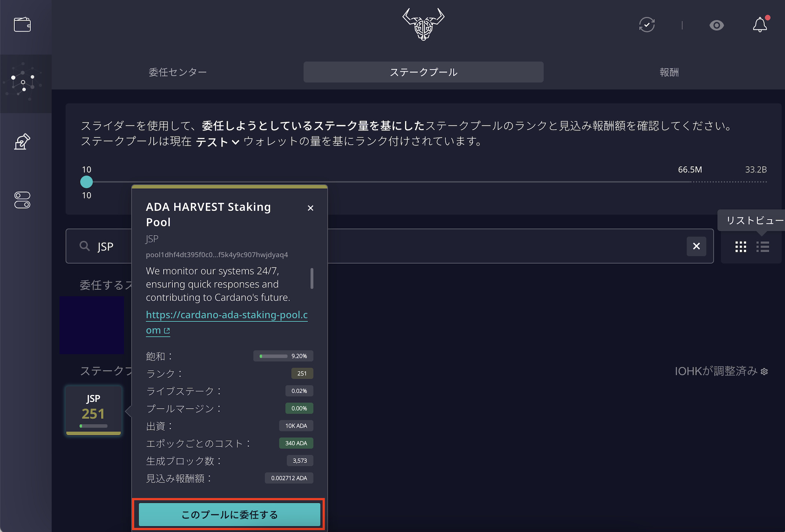This screenshot has width=785, height=532.
Task: Click the sync status checkmark icon
Action: click(x=647, y=25)
